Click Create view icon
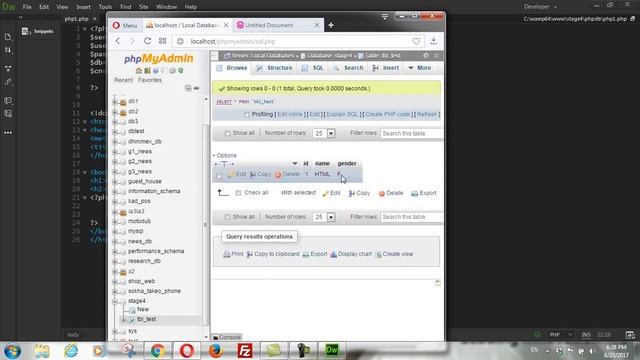The width and height of the screenshot is (640, 360). pos(378,254)
